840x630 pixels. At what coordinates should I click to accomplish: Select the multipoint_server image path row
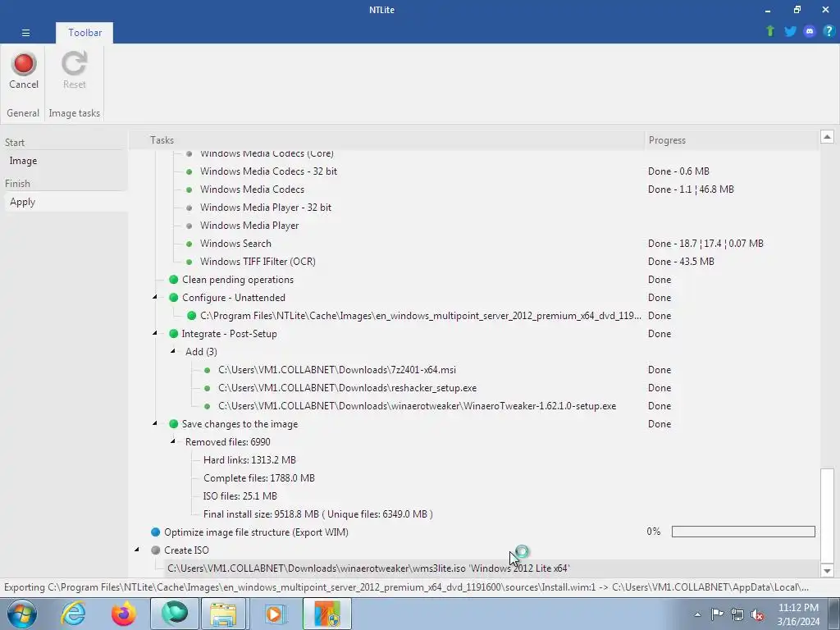click(x=421, y=316)
